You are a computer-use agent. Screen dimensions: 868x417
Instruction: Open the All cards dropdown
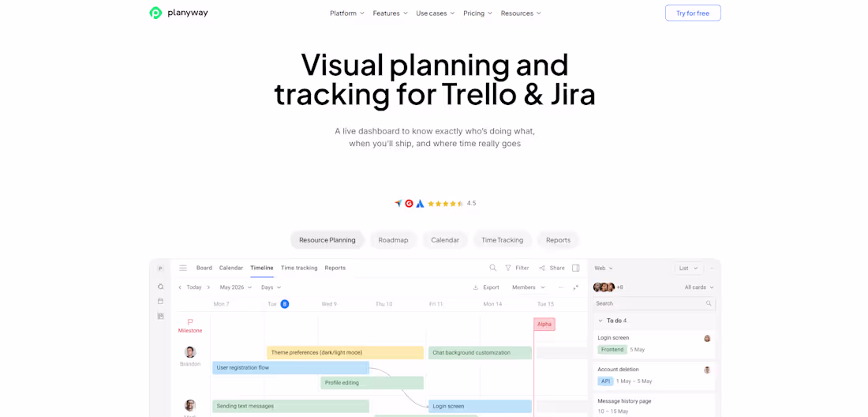tap(699, 287)
